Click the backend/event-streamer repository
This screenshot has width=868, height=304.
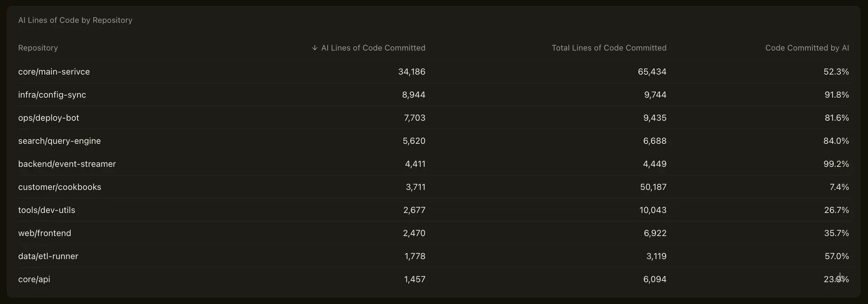pyautogui.click(x=67, y=164)
